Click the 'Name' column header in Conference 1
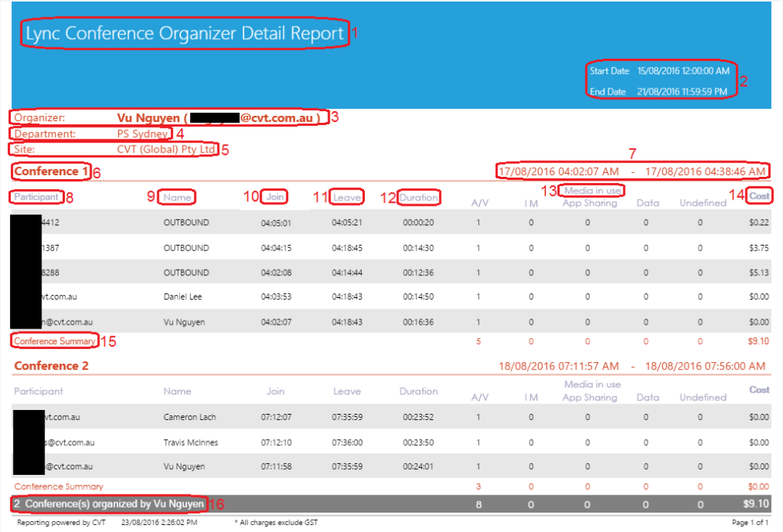The height and width of the screenshot is (532, 783). coord(177,197)
